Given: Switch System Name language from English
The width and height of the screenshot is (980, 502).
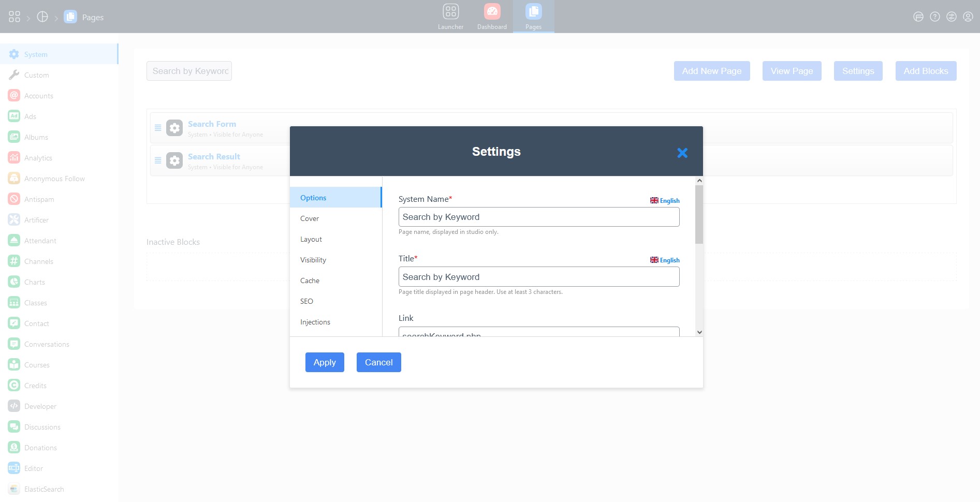Looking at the screenshot, I should pyautogui.click(x=665, y=201).
